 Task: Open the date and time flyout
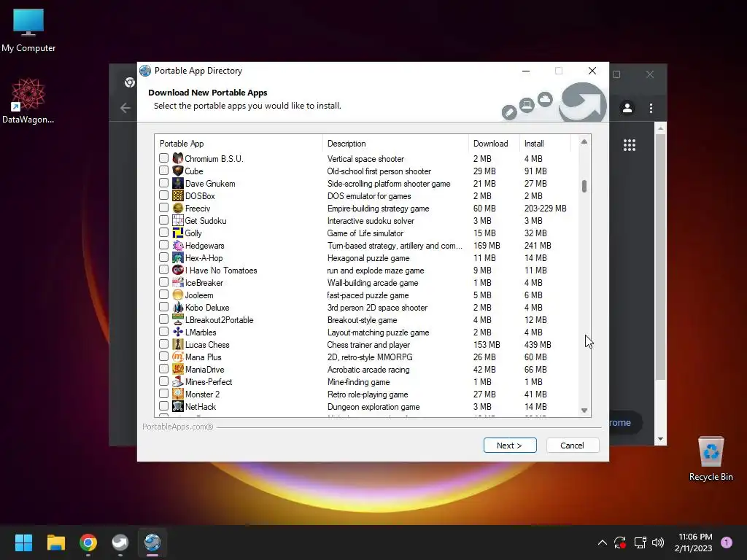coord(694,542)
